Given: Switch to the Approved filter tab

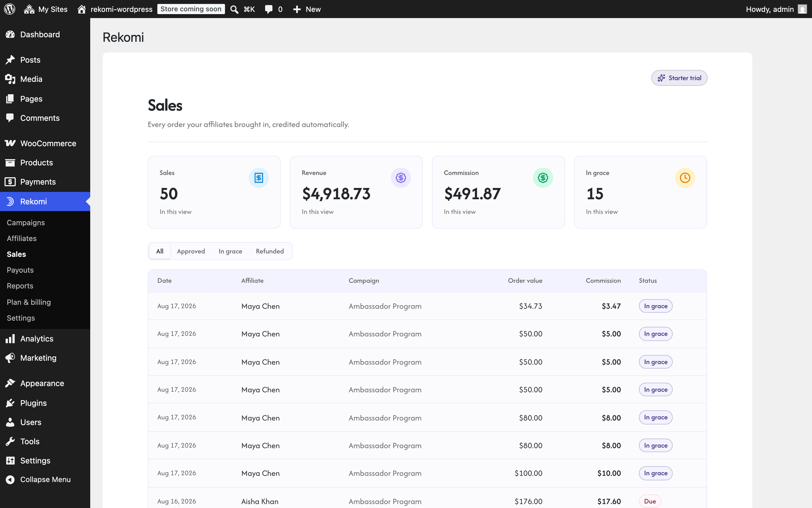Looking at the screenshot, I should click(x=191, y=251).
